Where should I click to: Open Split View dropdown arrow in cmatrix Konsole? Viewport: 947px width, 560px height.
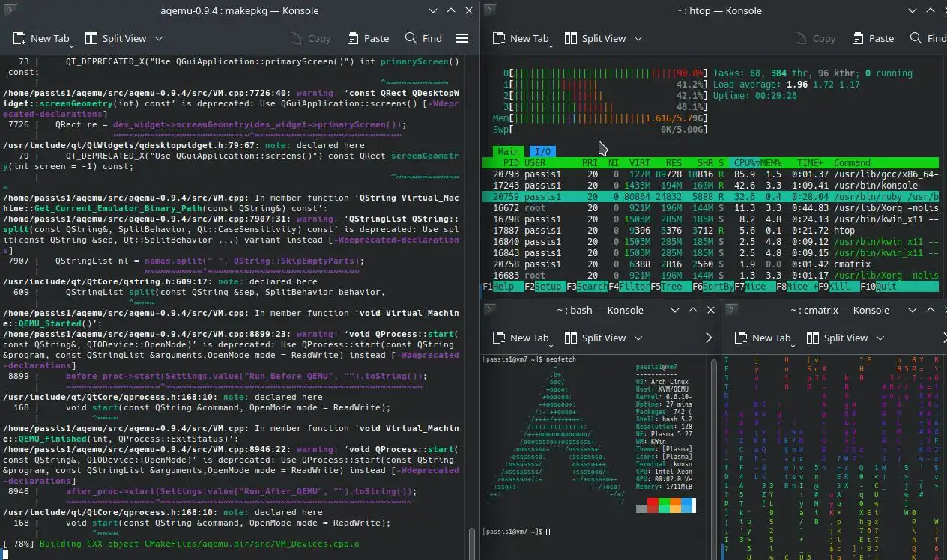pyautogui.click(x=881, y=338)
